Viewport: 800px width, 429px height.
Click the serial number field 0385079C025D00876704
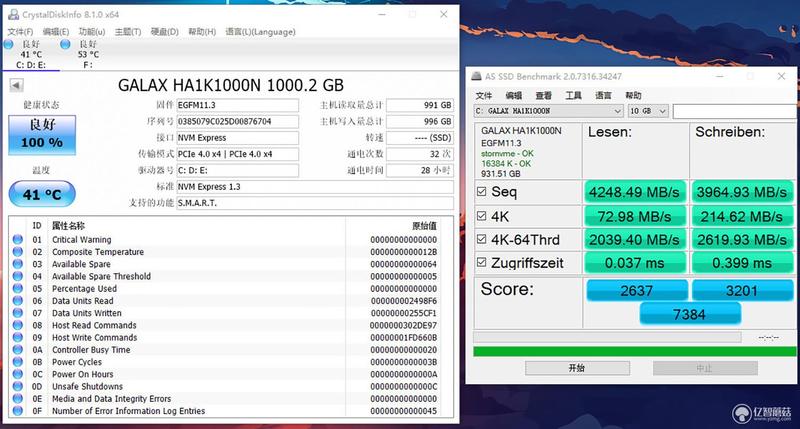pos(237,121)
